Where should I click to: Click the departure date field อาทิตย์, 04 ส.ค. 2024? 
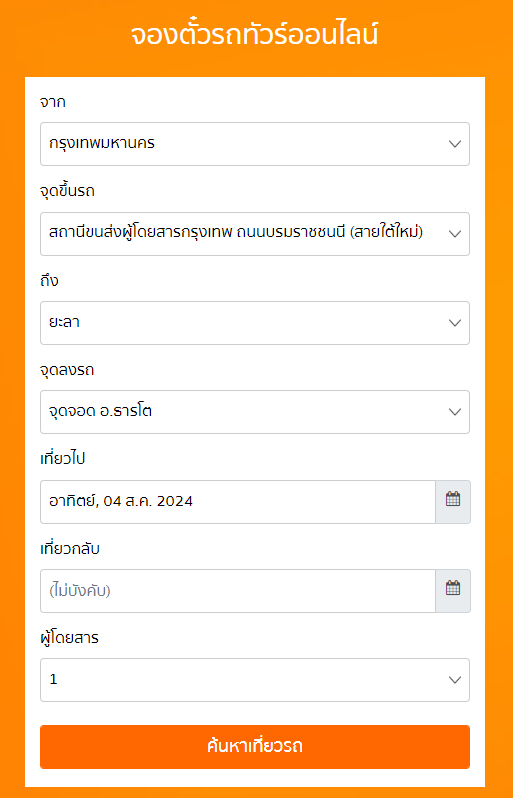238,501
